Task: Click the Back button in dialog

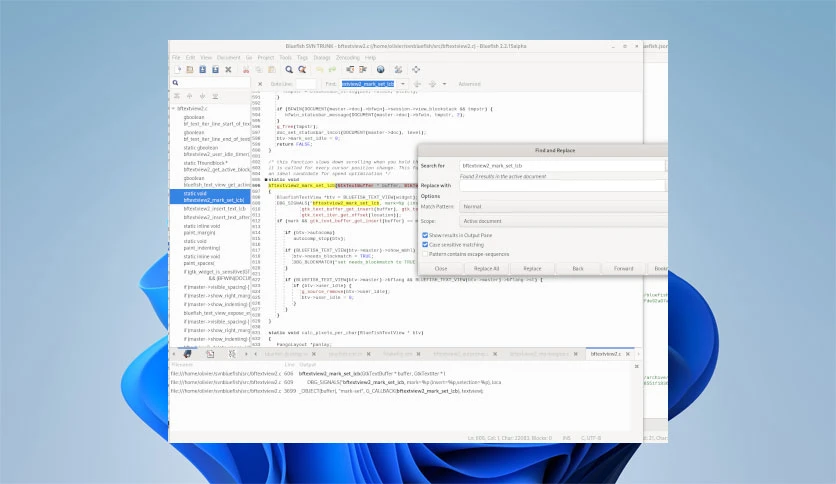Action: point(578,269)
